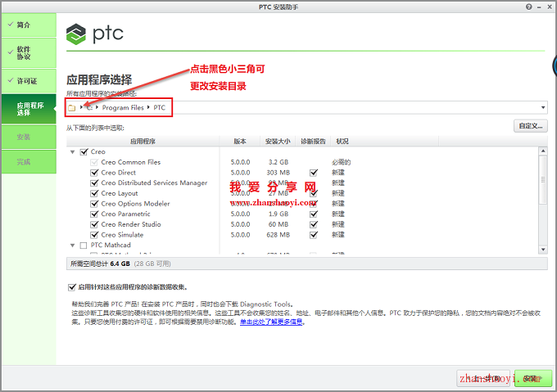Close the PTC installer window
This screenshot has height=392, width=557.
pos(549,7)
